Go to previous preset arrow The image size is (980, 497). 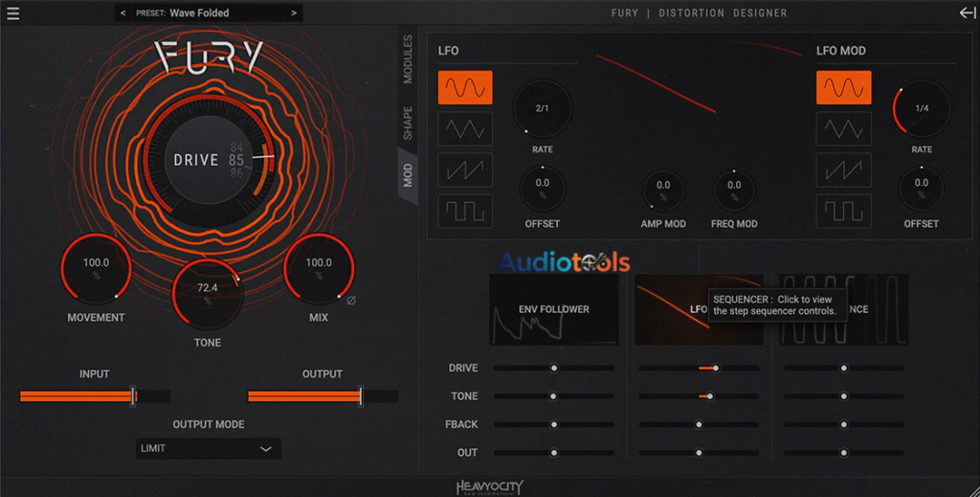[123, 12]
